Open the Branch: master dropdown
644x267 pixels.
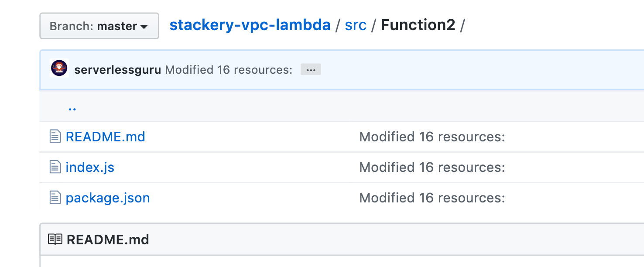point(99,26)
